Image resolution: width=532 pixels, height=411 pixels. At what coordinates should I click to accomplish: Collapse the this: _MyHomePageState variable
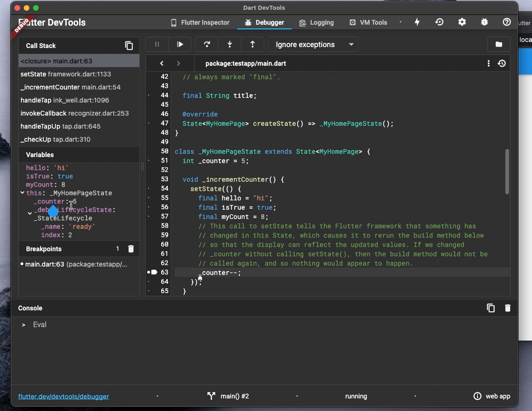[x=22, y=193]
